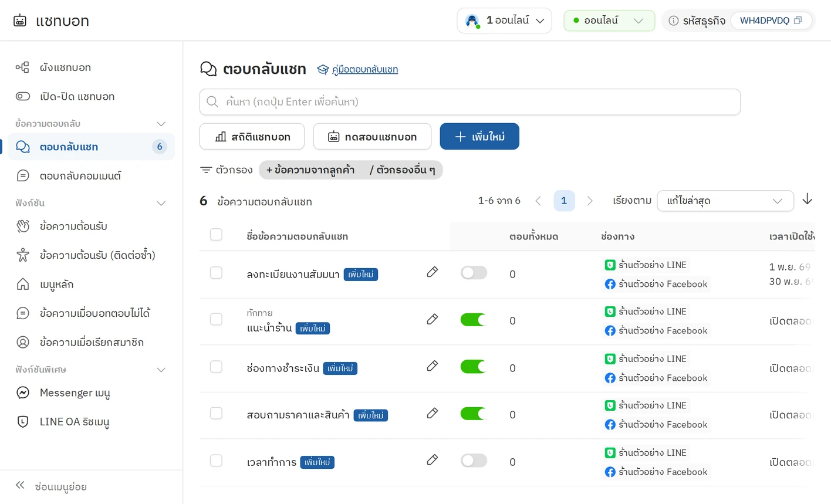Click edit pencil for เวลาทำการ row

[x=432, y=460]
